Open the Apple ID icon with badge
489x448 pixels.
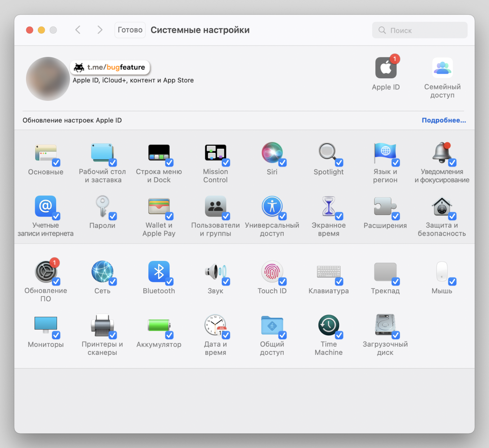tap(386, 68)
